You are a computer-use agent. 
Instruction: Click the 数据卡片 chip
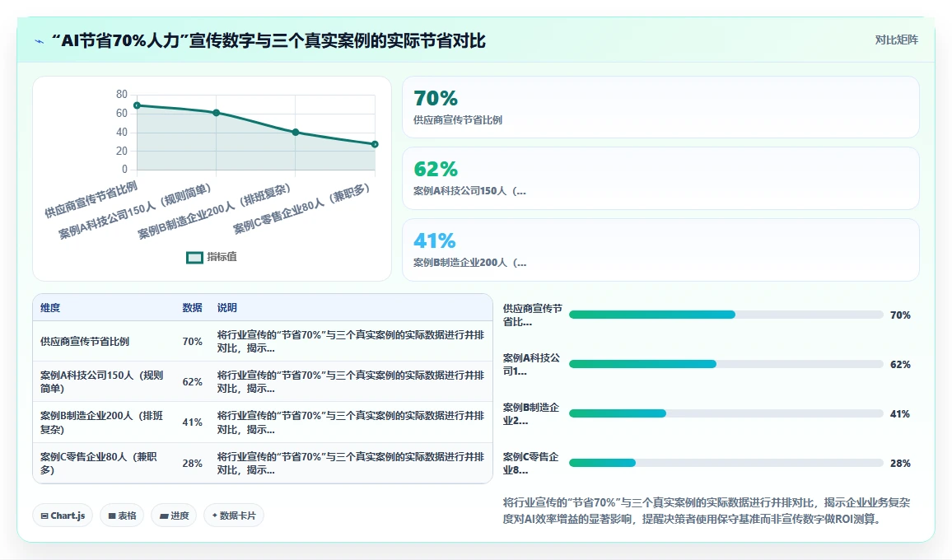click(x=234, y=516)
